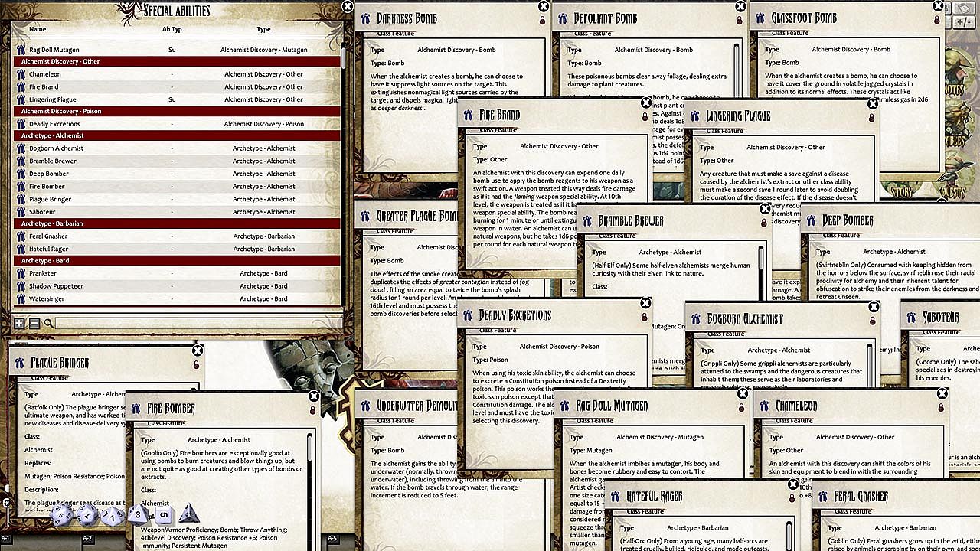Click the Fire Bomber card link icon
Viewport: 980px width, 551px height.
coord(136,409)
